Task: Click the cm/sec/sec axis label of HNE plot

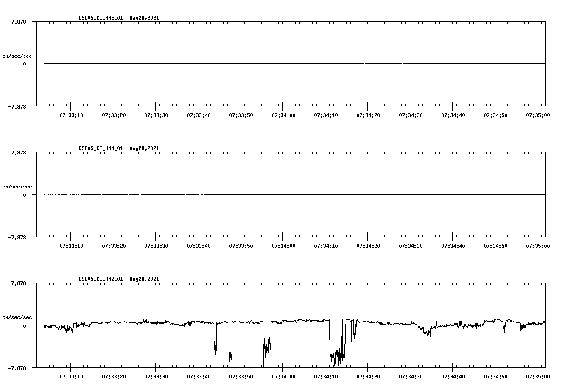Action: tap(17, 56)
